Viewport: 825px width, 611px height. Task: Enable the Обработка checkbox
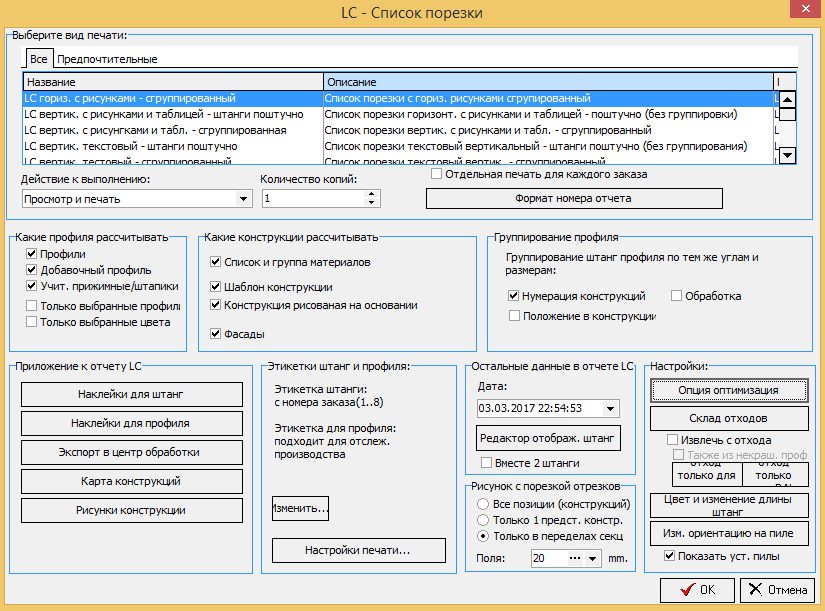point(677,296)
